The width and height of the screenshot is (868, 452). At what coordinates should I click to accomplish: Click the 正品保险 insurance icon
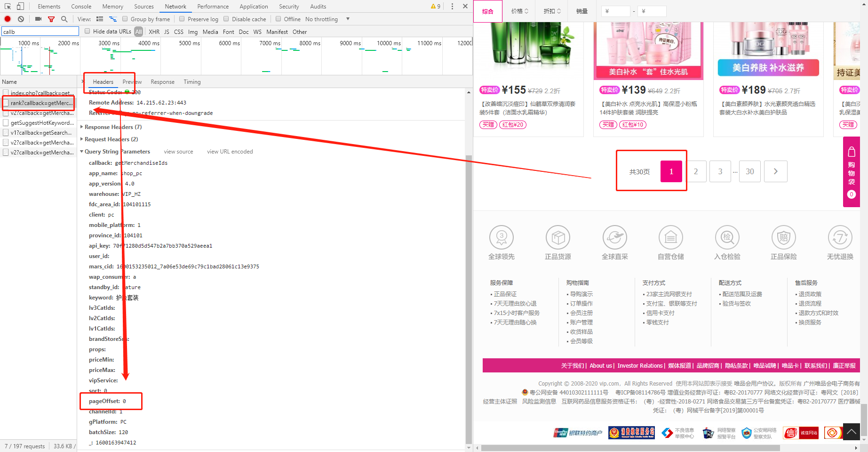coord(784,237)
